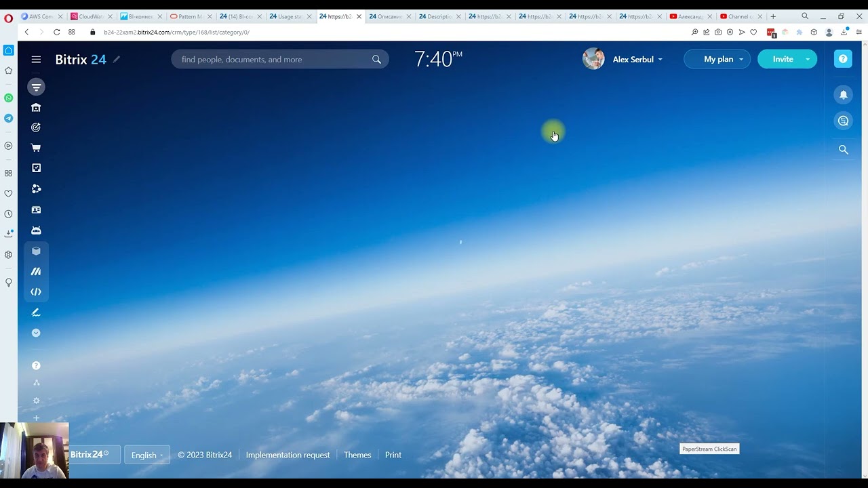868x488 pixels.
Task: Switch to the AWS Console browser tab
Action: 41,16
